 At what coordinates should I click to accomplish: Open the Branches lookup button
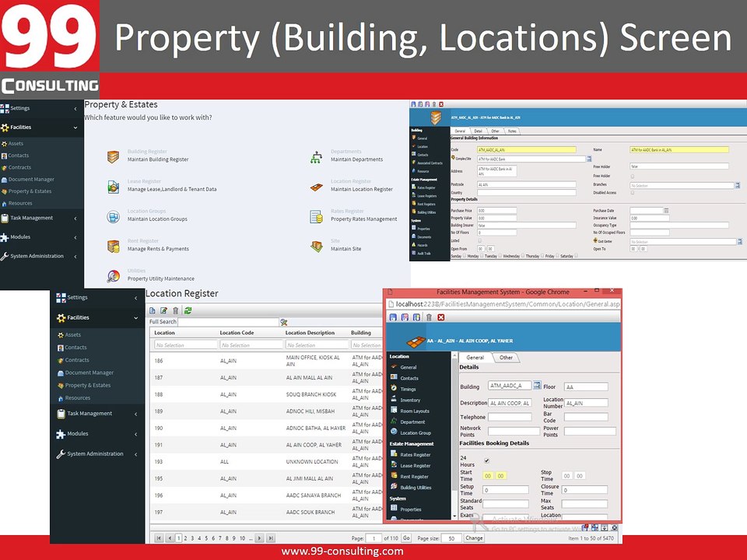[738, 185]
